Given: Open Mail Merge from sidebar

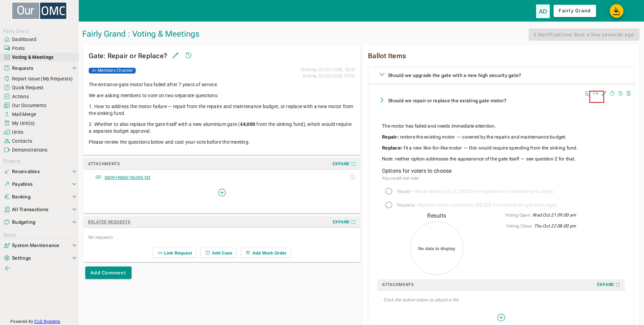Looking at the screenshot, I should (24, 114).
